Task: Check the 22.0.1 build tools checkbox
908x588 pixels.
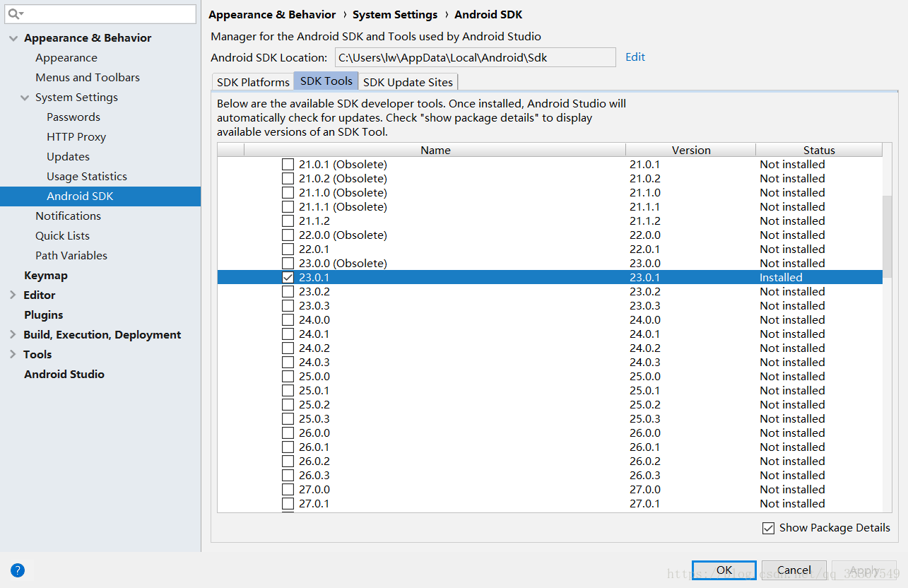Action: tap(288, 249)
